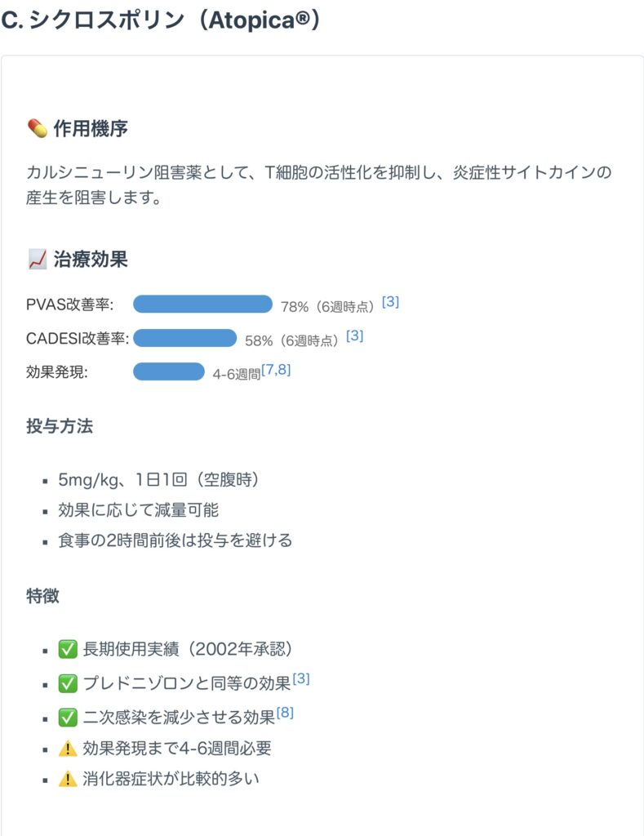Click the 食事の2時間前後は投与を避ける bullet
Screen dimensions: 644x836
175,540
